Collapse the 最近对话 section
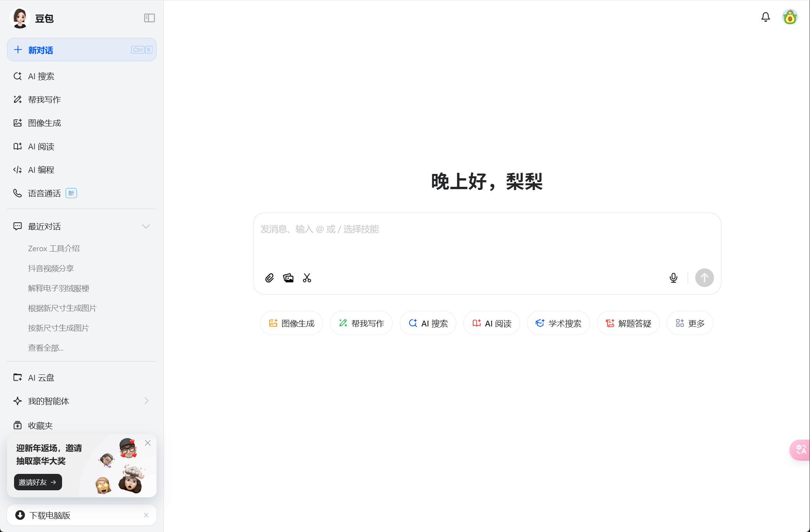Viewport: 810px width, 532px height. [146, 226]
